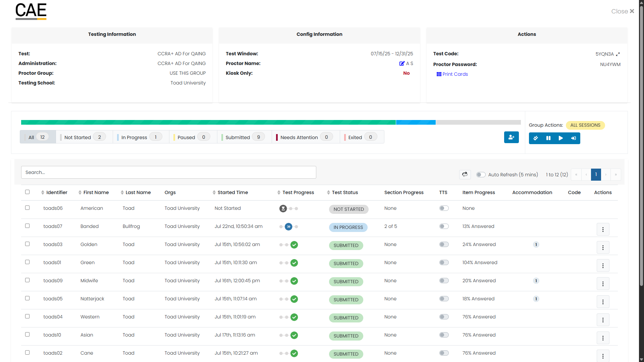
Task: Check the box for toads07 row
Action: (x=28, y=226)
